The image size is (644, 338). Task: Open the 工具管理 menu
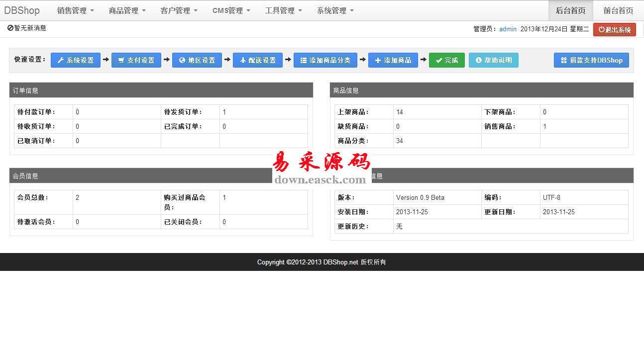pyautogui.click(x=283, y=10)
